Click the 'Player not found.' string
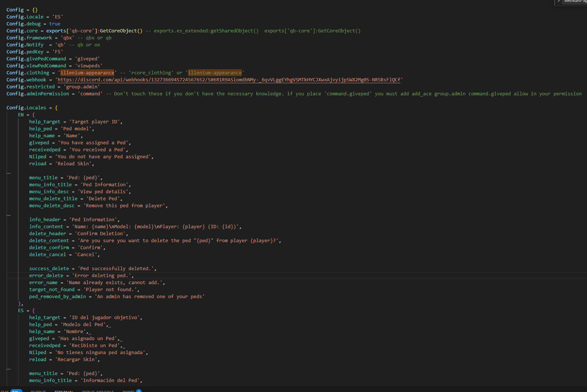587x392 pixels. (x=110, y=290)
